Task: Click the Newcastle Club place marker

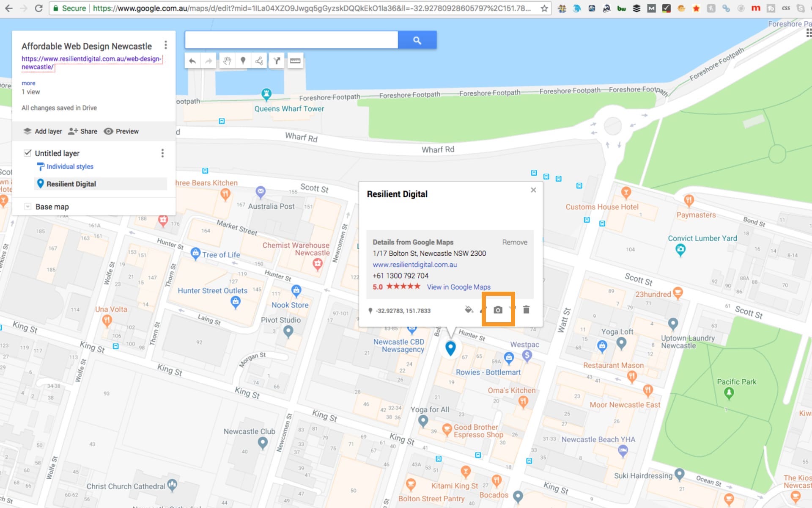Action: tap(262, 443)
